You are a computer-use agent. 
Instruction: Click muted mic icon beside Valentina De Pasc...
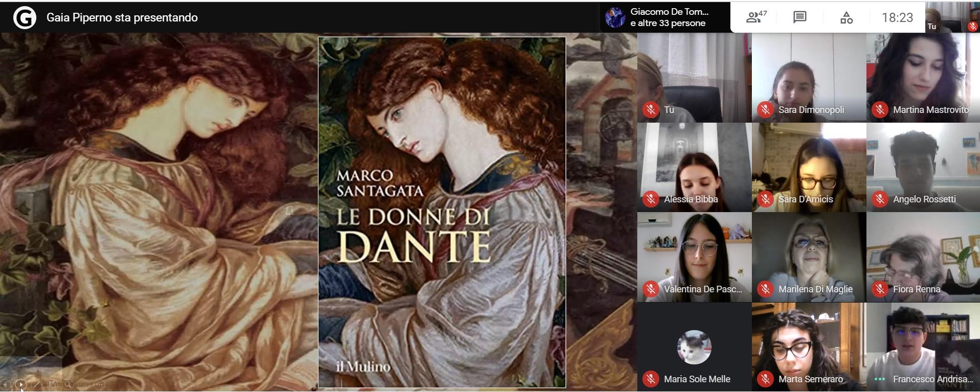(651, 289)
